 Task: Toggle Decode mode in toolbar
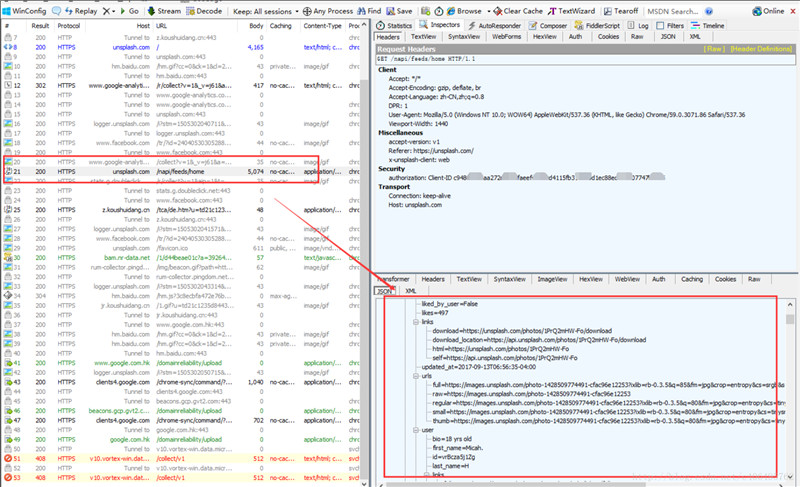click(204, 11)
